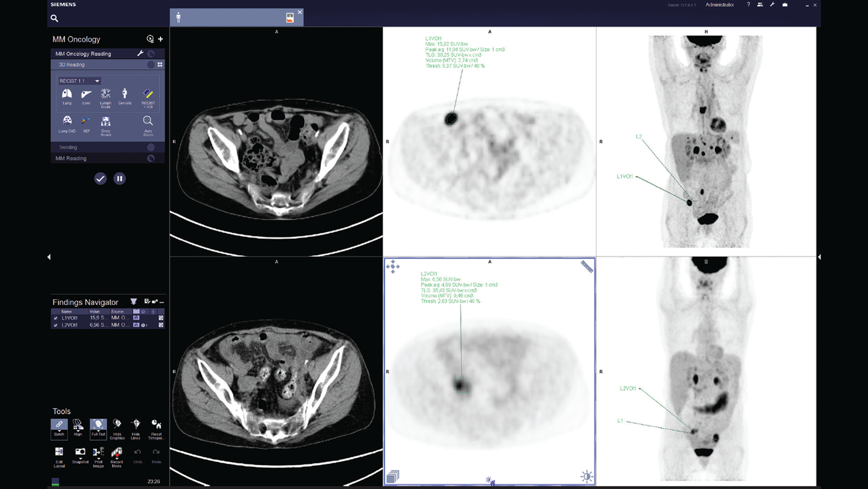Select the Lung segmentation tool
Screen dimensions: 868x489
click(x=67, y=95)
